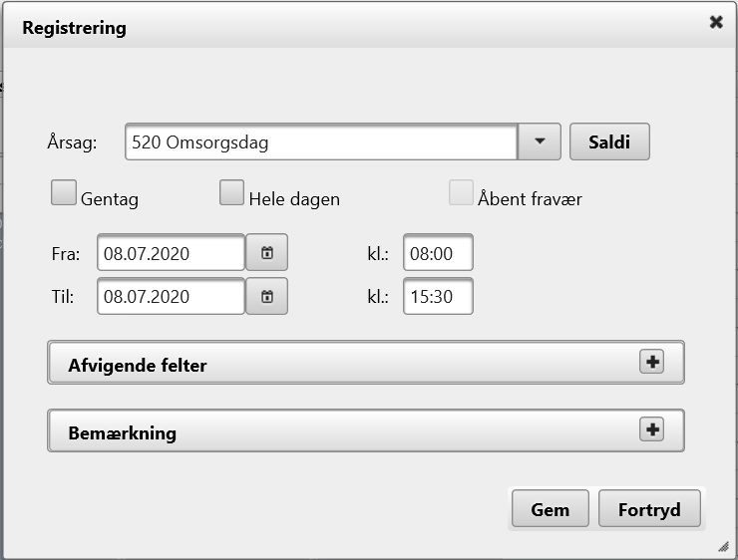Click the Årsag field showing 520 Omsorgsdag
Image resolution: width=738 pixels, height=560 pixels.
coord(320,141)
